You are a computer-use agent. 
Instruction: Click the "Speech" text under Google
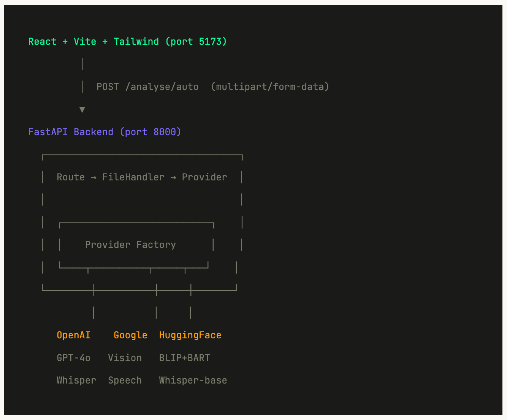tap(125, 381)
